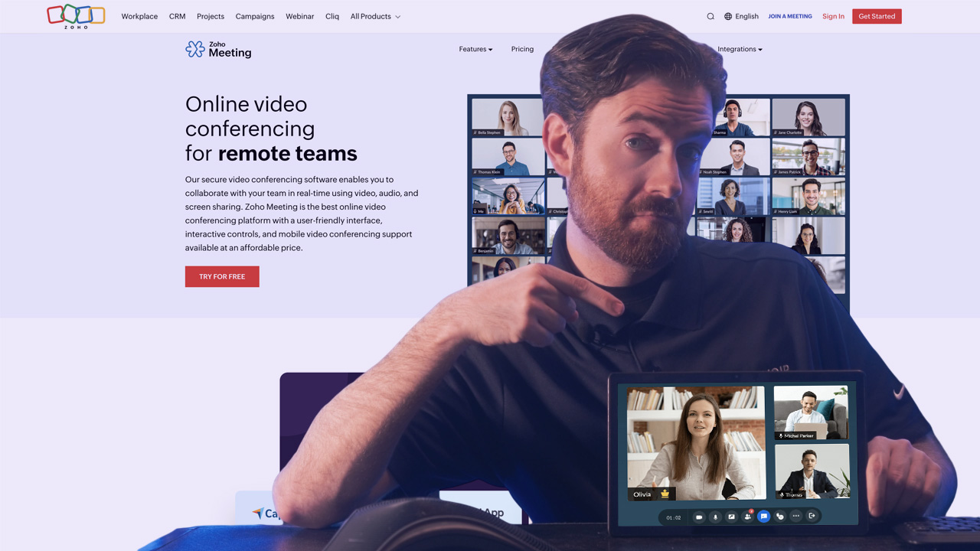980x551 pixels.
Task: Open the search magnifier icon
Action: pos(710,16)
